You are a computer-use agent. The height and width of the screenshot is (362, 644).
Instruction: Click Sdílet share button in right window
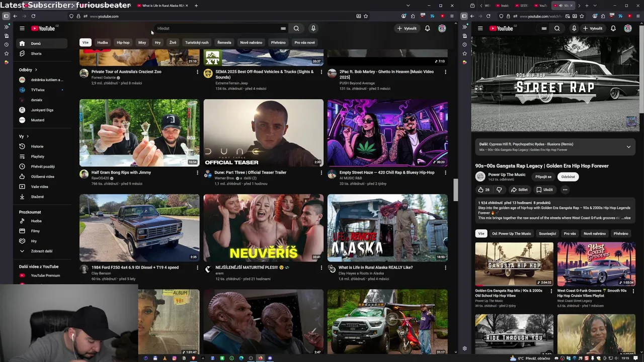(x=519, y=190)
